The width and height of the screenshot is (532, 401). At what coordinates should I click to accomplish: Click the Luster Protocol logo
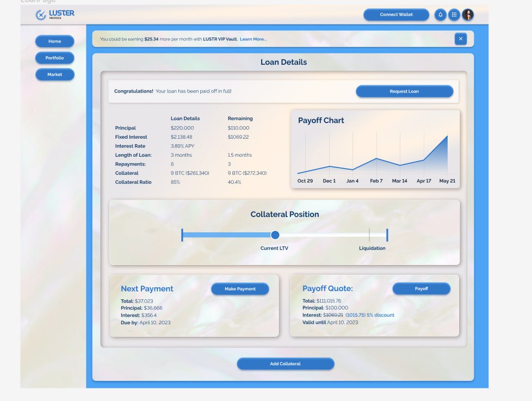(55, 14)
